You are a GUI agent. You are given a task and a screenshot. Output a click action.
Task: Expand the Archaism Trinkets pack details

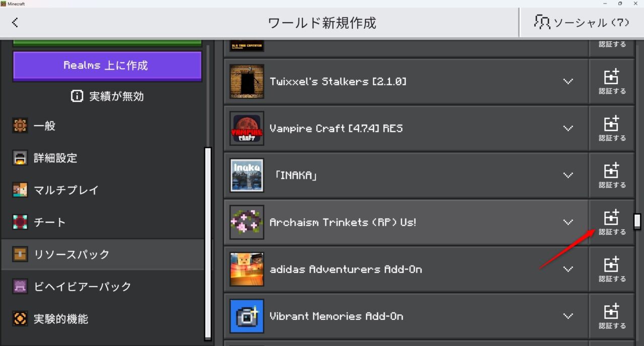coord(568,222)
